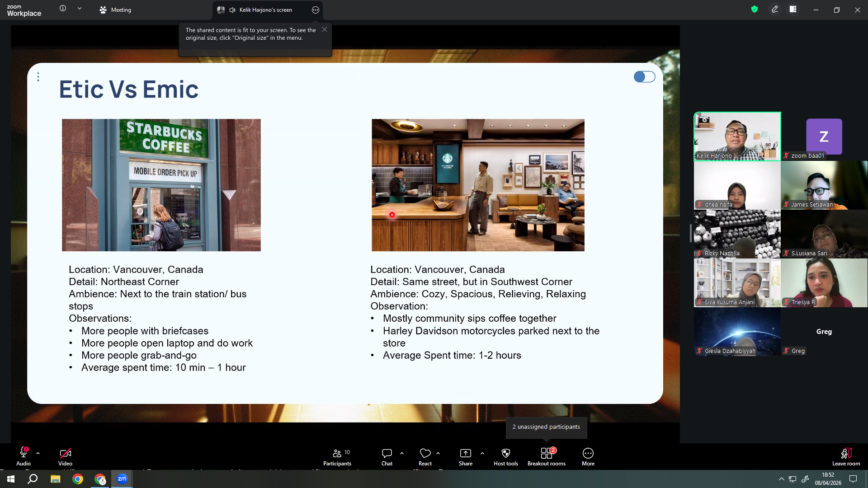Open Host tools
Viewport: 868px width, 488px height.
(506, 456)
